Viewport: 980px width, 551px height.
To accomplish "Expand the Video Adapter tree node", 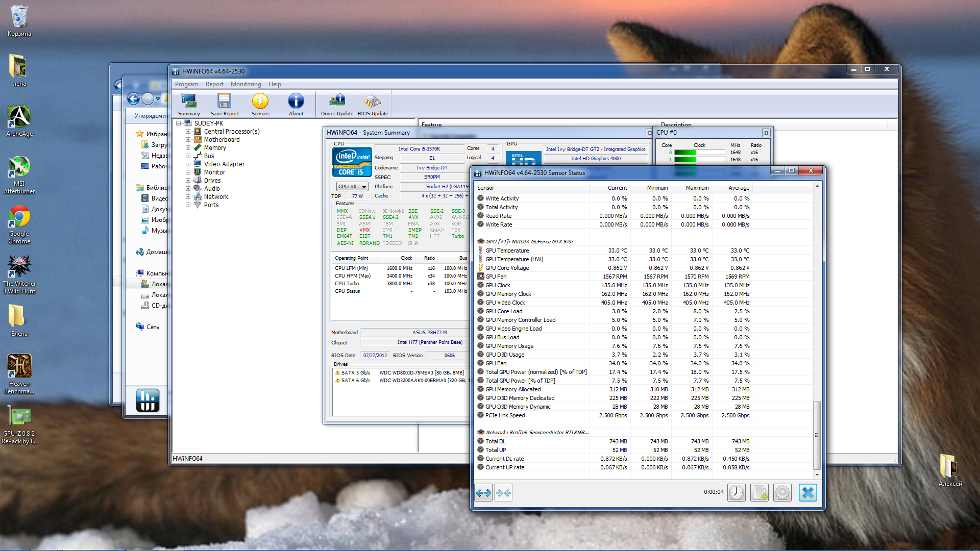I will [x=188, y=164].
